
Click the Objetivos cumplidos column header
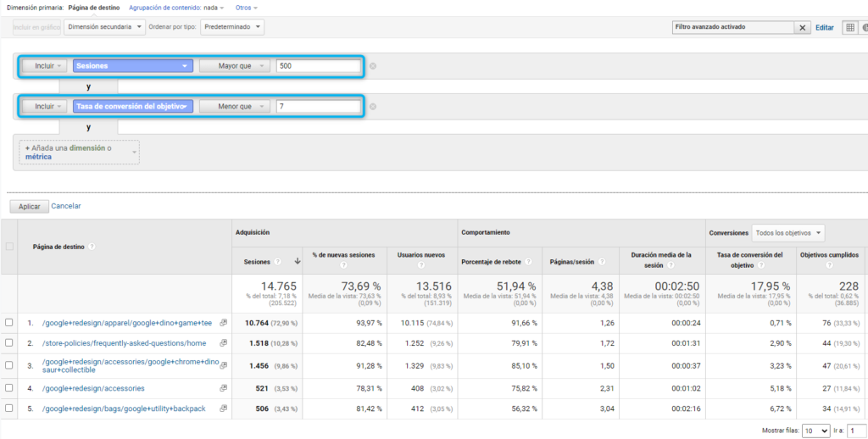tap(827, 255)
